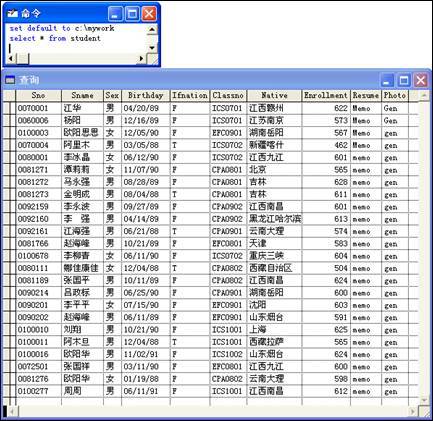This screenshot has height=421, width=433.
Task: Click the Native cell 天津
Action: (274, 244)
